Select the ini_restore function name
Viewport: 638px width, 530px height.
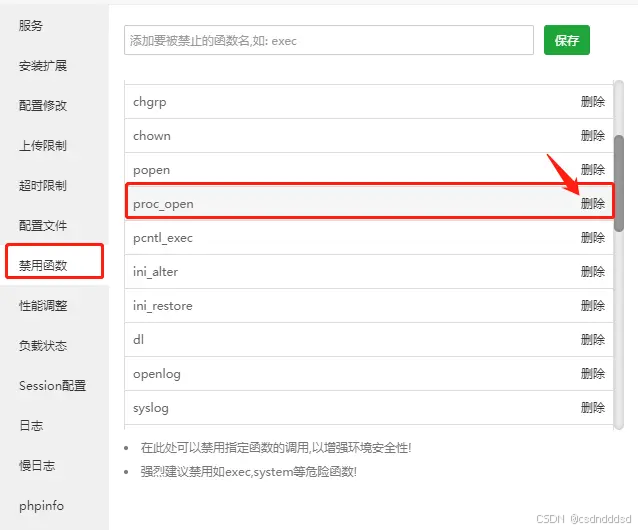(x=163, y=305)
